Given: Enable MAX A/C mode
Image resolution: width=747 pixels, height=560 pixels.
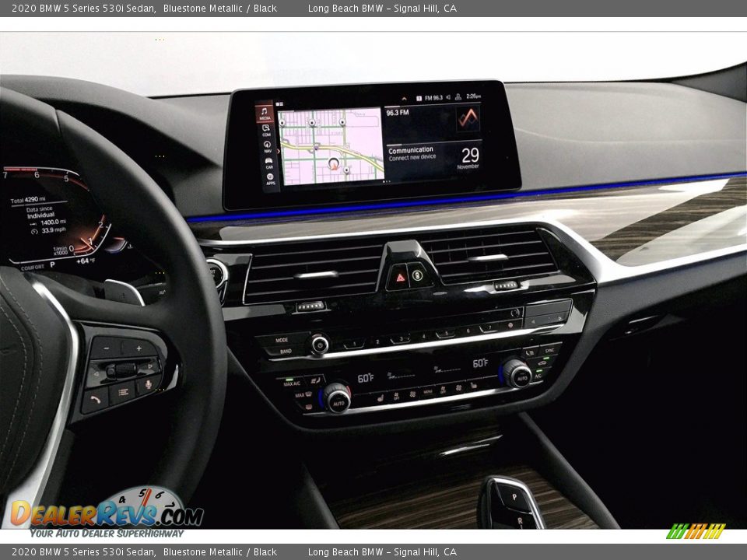Looking at the screenshot, I should [x=290, y=383].
